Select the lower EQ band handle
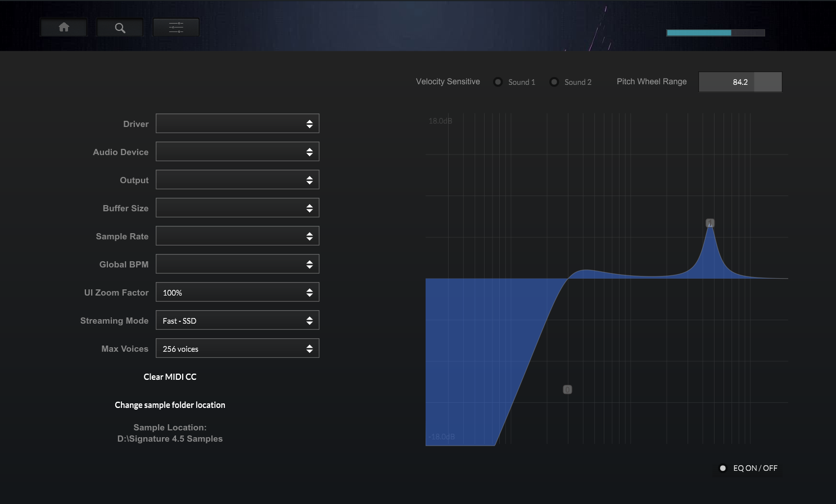This screenshot has width=836, height=504. (568, 389)
